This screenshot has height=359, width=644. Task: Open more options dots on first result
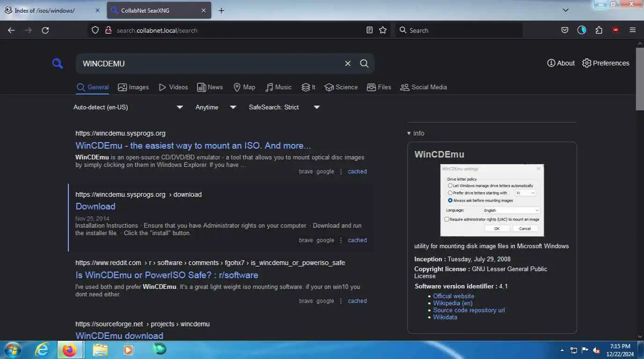(x=341, y=172)
